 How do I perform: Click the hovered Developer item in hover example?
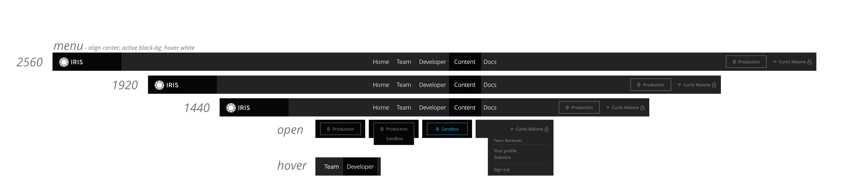360,167
